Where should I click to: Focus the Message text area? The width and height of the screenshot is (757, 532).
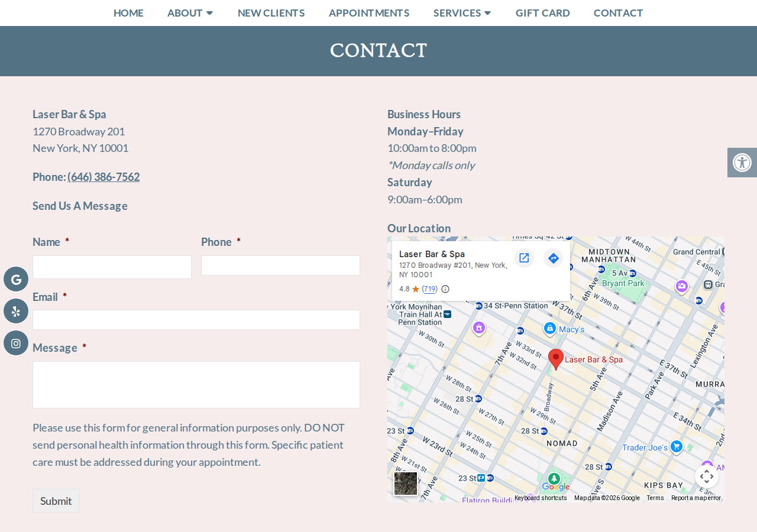tap(196, 385)
